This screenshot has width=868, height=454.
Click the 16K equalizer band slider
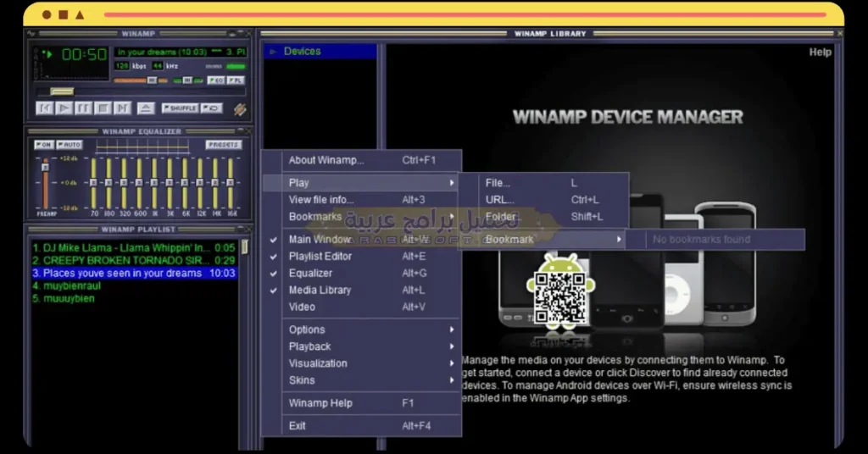tap(231, 182)
